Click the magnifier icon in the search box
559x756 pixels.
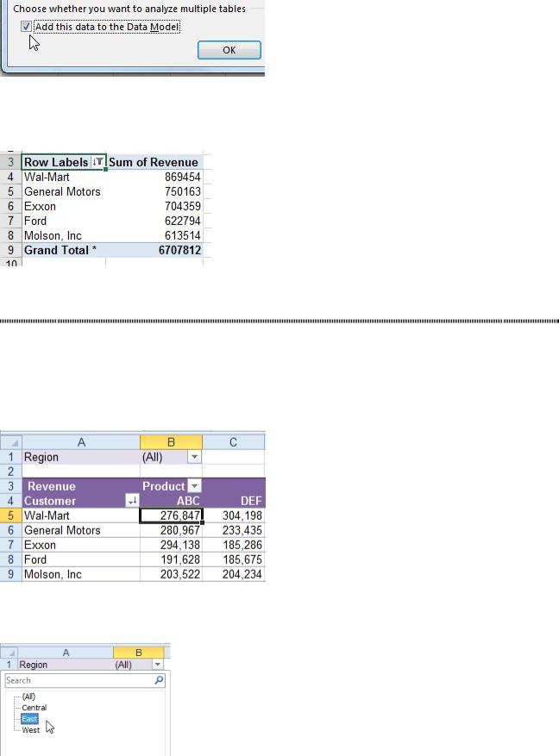160,680
